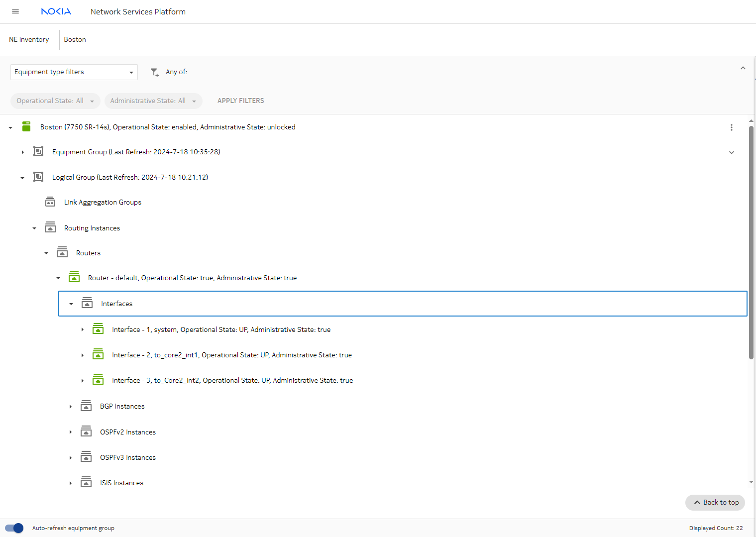Click the green Router default icon
This screenshot has height=537, width=756.
tap(74, 278)
